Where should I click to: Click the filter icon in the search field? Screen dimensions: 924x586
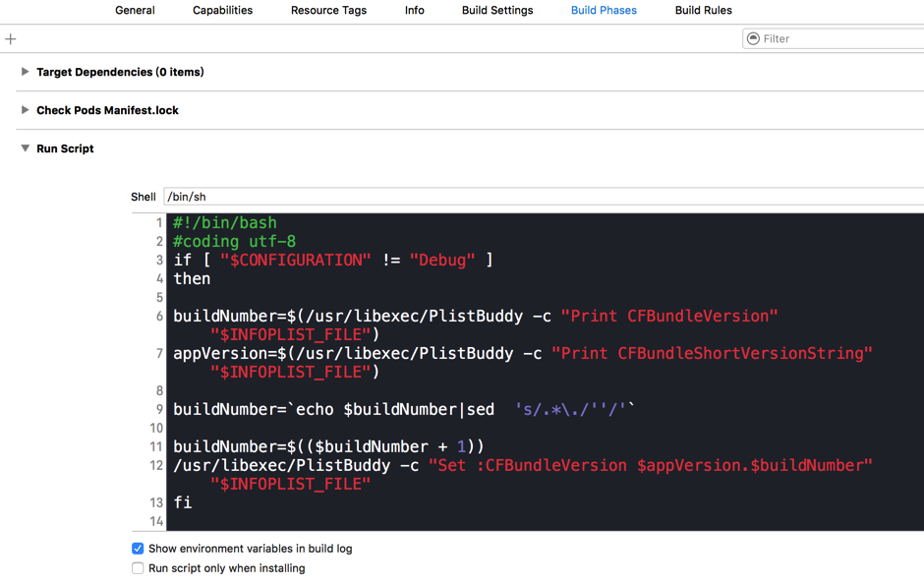click(x=753, y=38)
